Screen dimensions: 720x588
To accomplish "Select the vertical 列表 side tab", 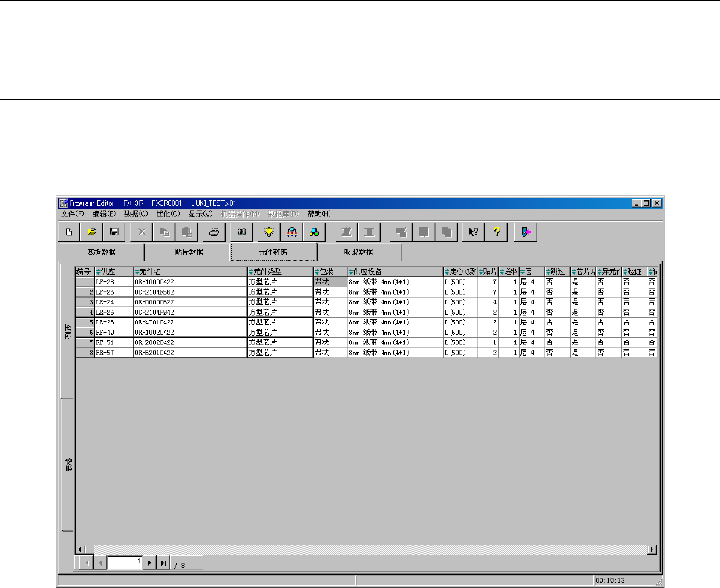I will click(x=68, y=331).
